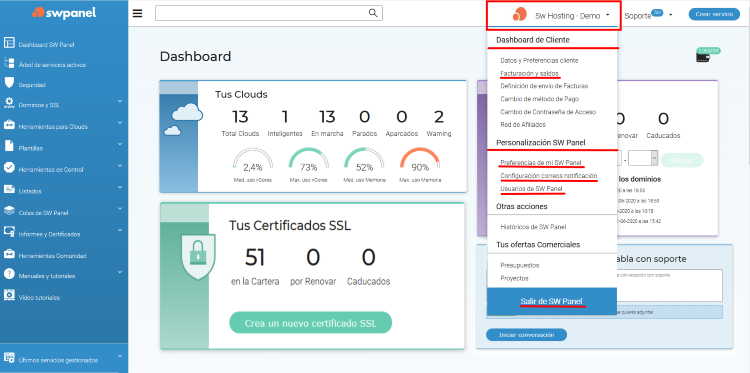This screenshot has width=750, height=373.
Task: Toggle the hamburger menu icon
Action: click(x=138, y=13)
